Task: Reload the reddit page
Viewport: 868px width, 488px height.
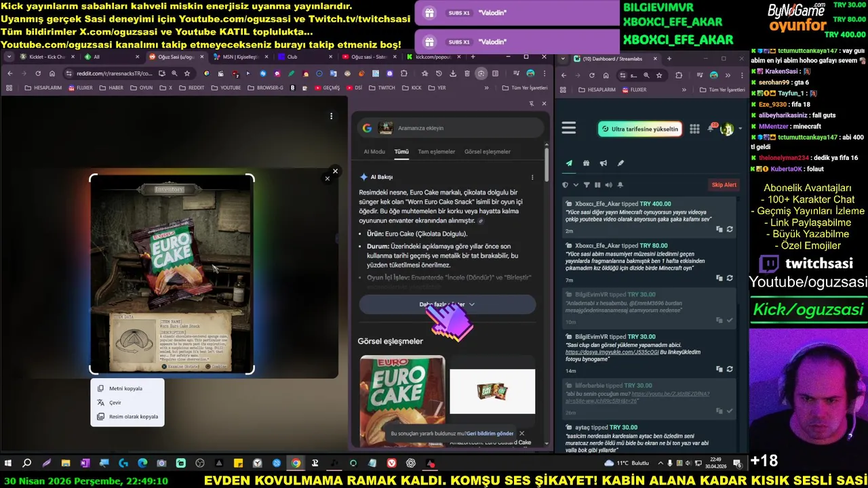Action: tap(38, 73)
